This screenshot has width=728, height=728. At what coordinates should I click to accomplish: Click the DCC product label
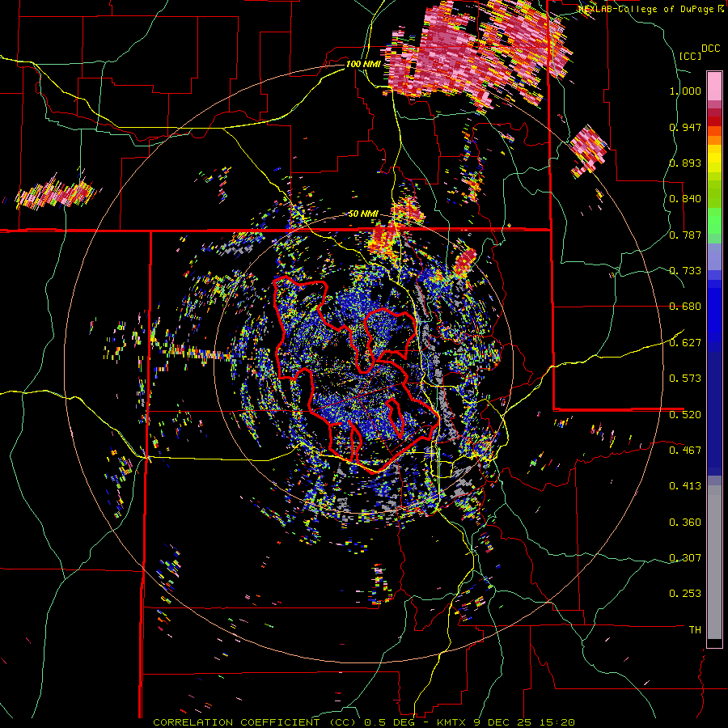point(711,49)
